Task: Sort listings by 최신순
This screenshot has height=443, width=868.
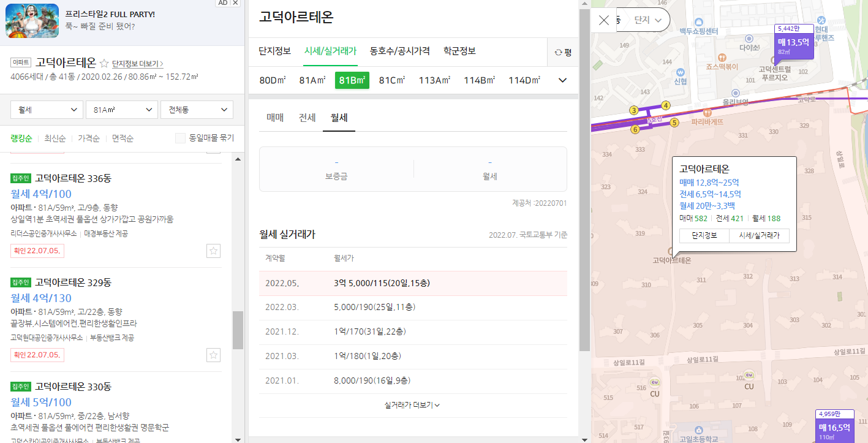Action: coord(55,138)
